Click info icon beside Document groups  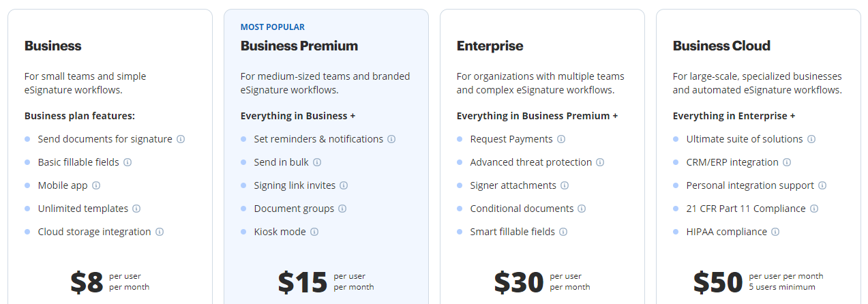(342, 209)
